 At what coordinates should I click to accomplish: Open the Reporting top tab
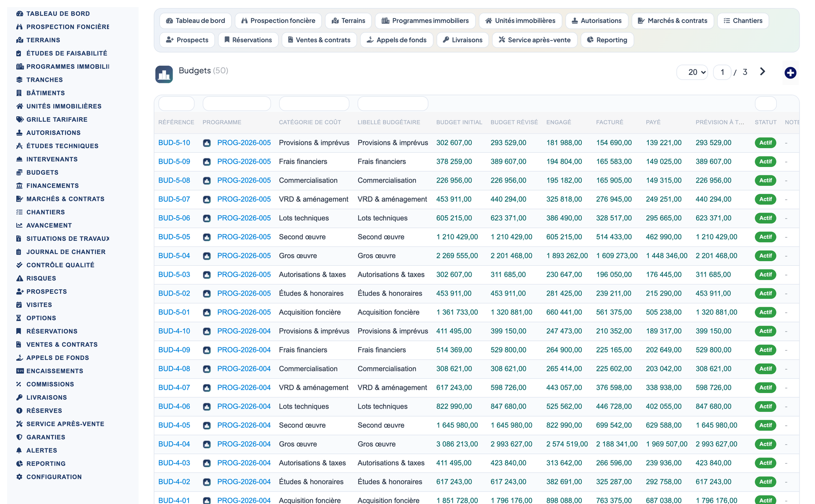tap(607, 40)
